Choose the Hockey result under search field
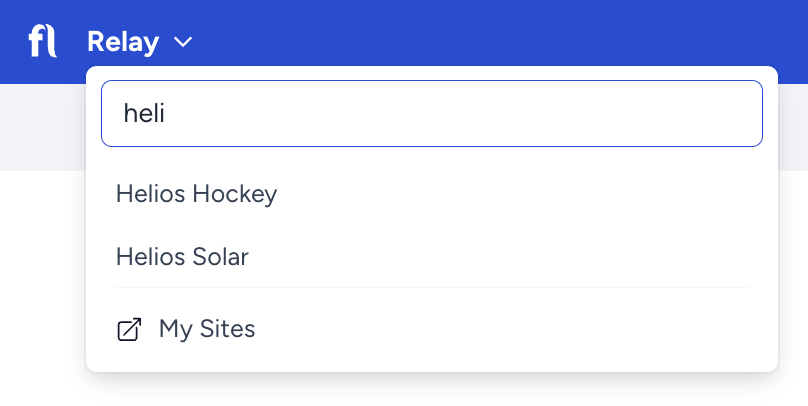The image size is (808, 406). pyautogui.click(x=196, y=194)
